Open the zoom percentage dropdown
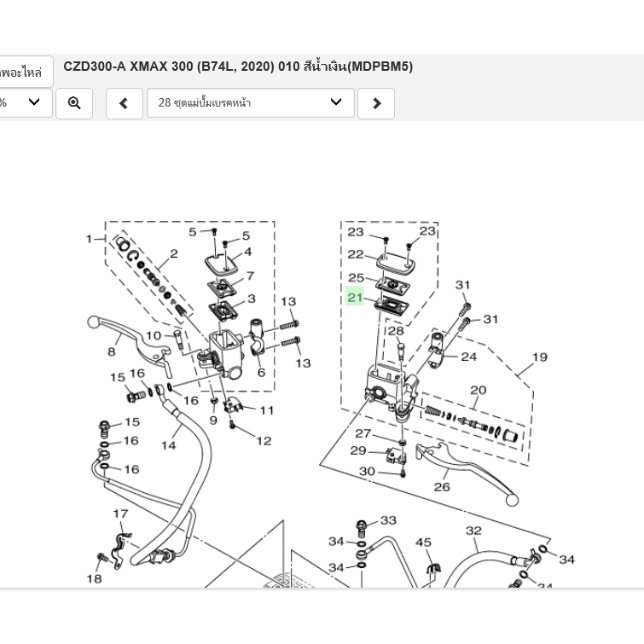Viewport: 644px width, 644px height. (25, 102)
